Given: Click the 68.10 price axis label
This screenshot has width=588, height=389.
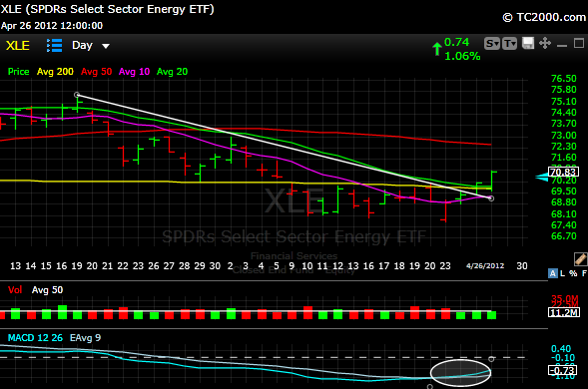Looking at the screenshot, I should tap(564, 214).
